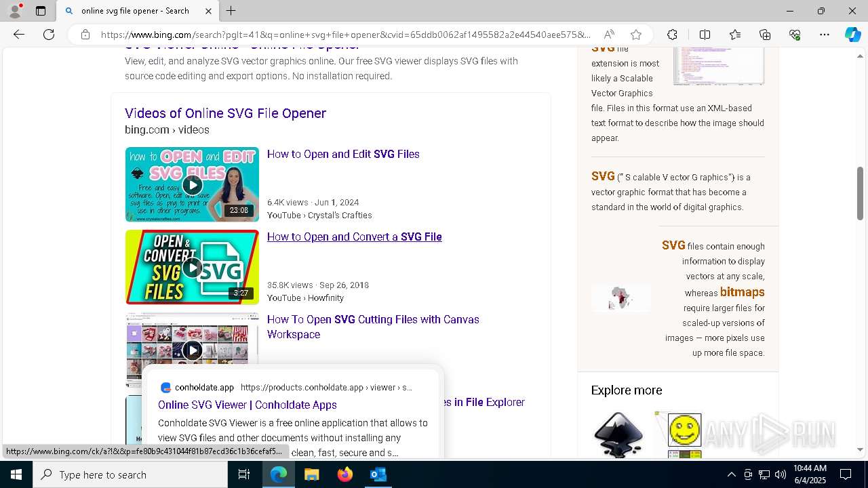Click the page vertical scrollbar thumb
The width and height of the screenshot is (868, 488).
pyautogui.click(x=861, y=193)
